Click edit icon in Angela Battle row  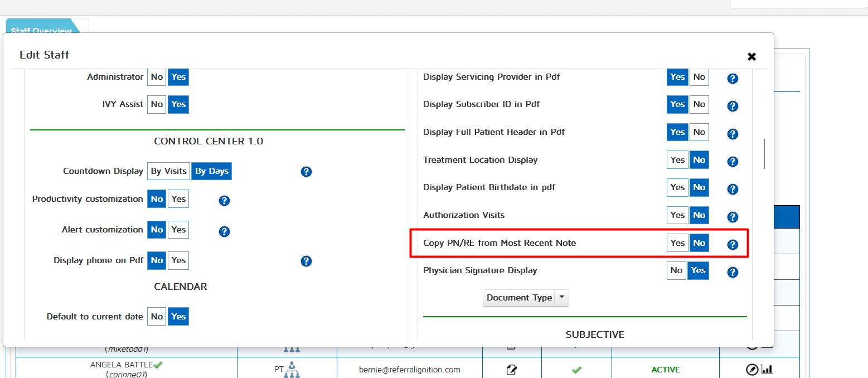click(511, 370)
